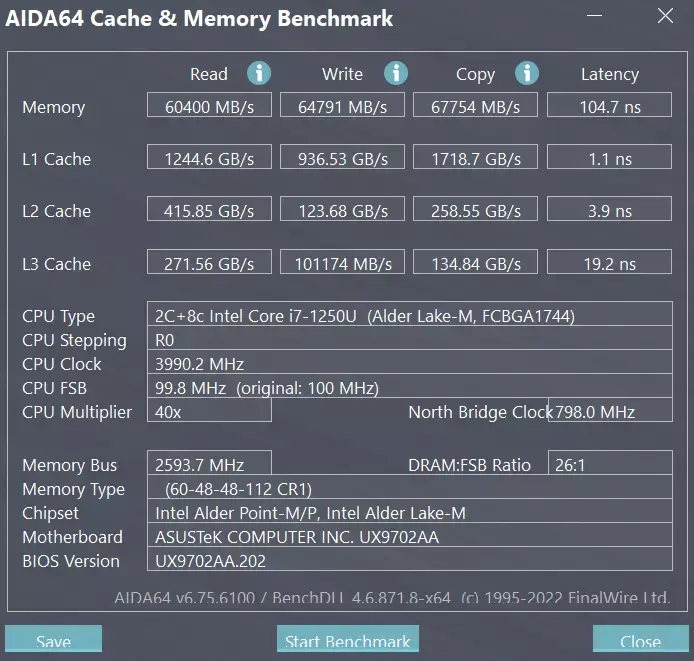The image size is (694, 661).
Task: Select the L2 Cache Write value 123.68 GB/s
Action: [342, 211]
